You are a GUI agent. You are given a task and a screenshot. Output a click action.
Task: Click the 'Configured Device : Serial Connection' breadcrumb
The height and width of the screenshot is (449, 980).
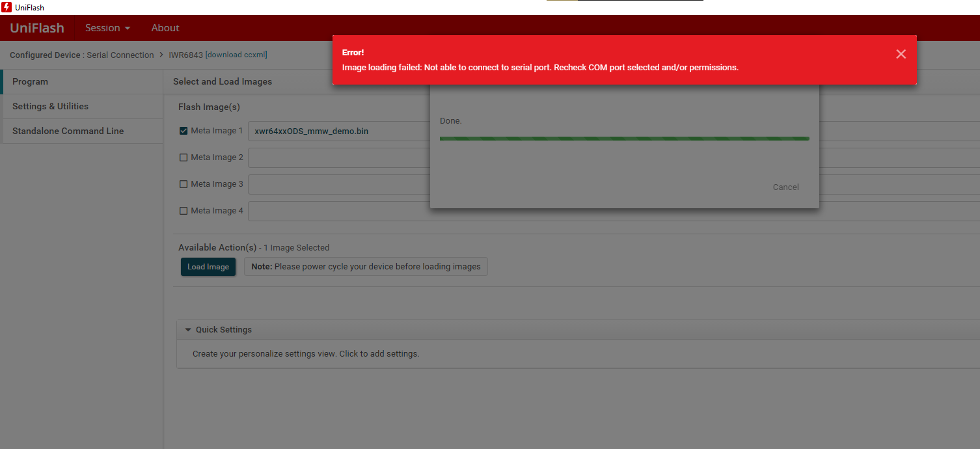pos(82,55)
